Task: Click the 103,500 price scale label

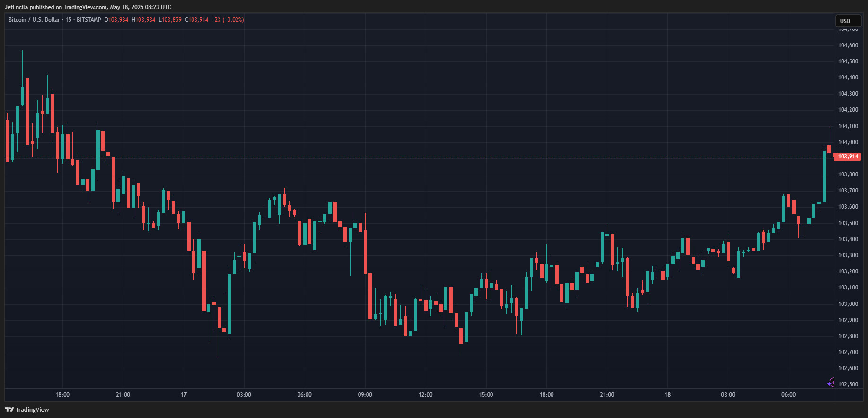Action: click(x=848, y=223)
